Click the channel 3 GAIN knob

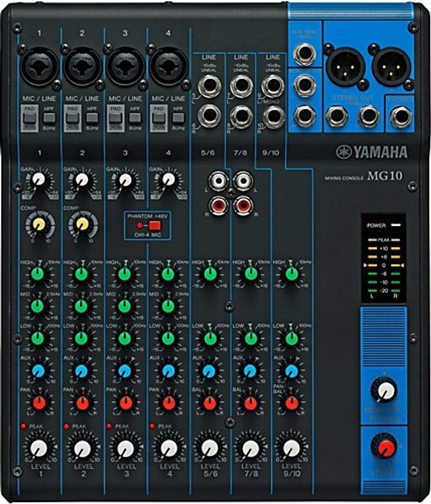pos(125,180)
